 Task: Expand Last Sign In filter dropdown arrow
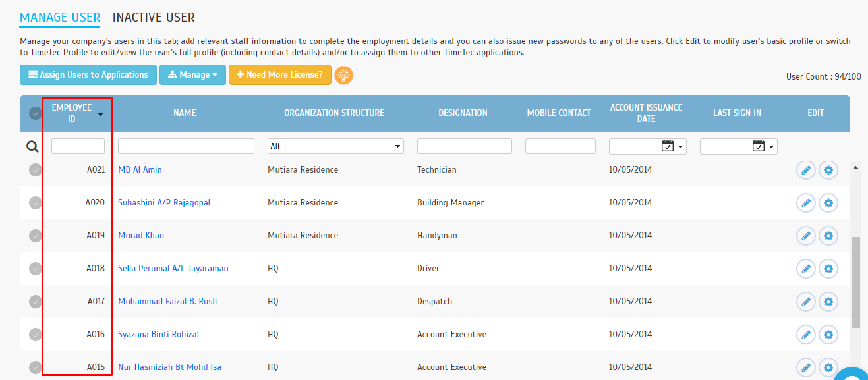[x=772, y=146]
